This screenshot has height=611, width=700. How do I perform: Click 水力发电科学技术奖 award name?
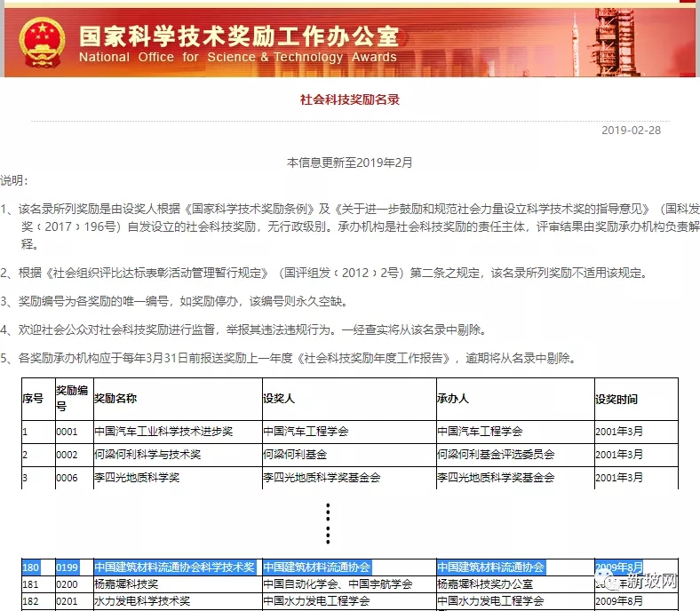142,601
